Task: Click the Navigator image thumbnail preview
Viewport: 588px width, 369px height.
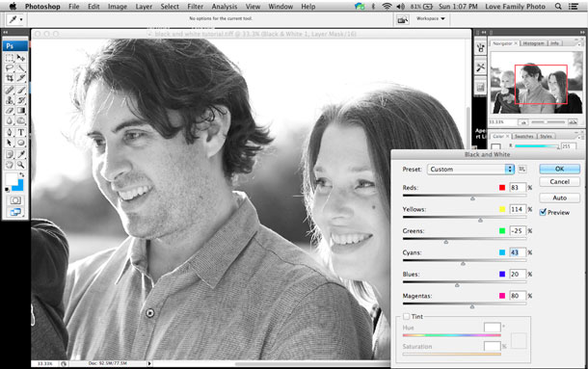Action: pyautogui.click(x=537, y=83)
